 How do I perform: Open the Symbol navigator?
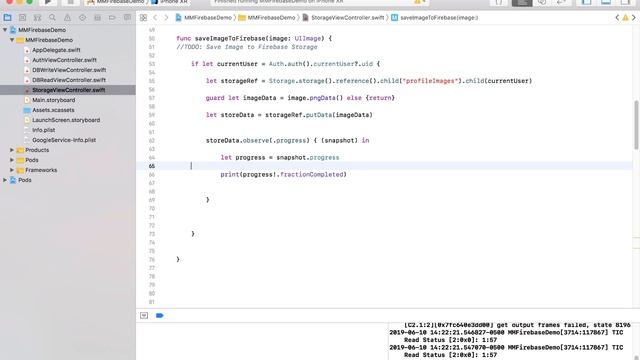[x=37, y=18]
